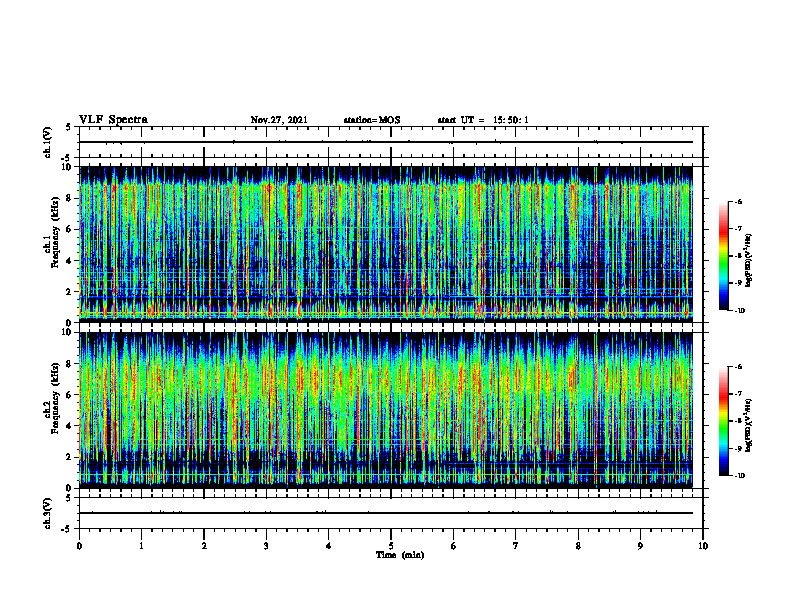Click the "ch.3(V)" waveform axis label

click(x=47, y=513)
